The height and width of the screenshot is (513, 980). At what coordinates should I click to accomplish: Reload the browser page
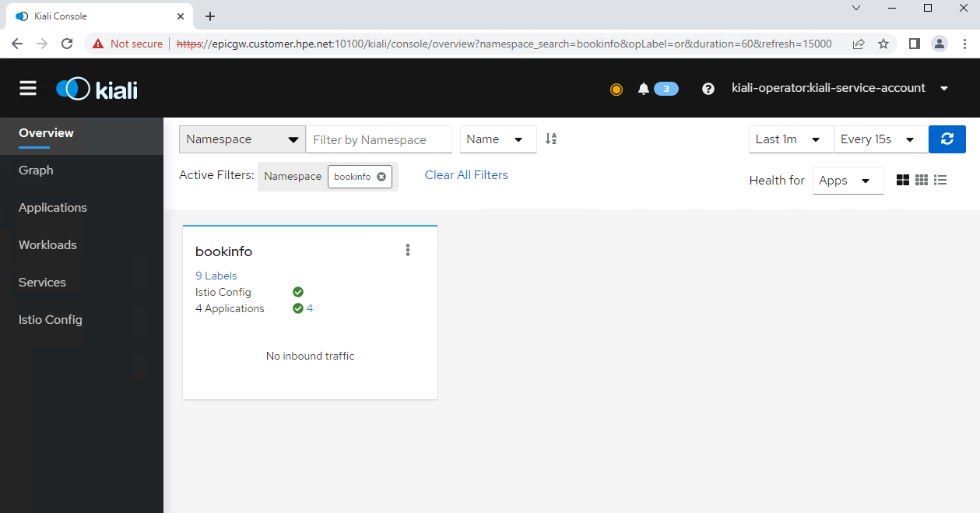[67, 44]
